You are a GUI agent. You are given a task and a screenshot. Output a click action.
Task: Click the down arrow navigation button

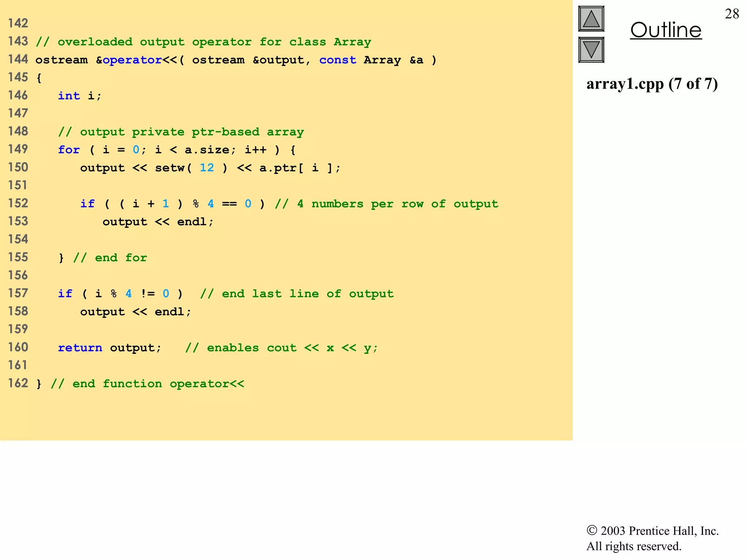[x=591, y=50]
